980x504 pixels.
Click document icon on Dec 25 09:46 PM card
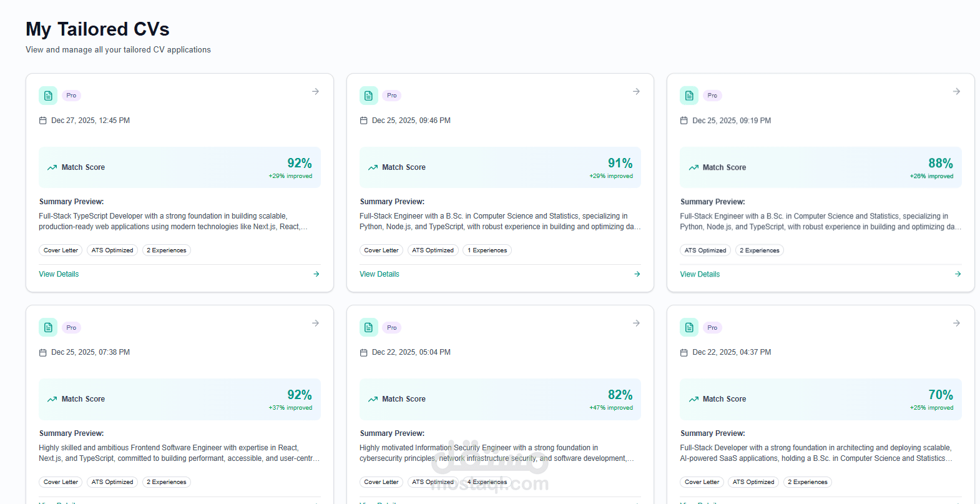(x=368, y=96)
